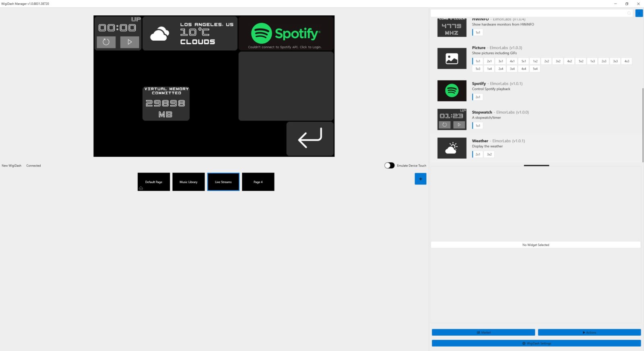Screen dimensions: 644x351
Task: Click the Spotify widget icon in the list
Action: (x=452, y=91)
